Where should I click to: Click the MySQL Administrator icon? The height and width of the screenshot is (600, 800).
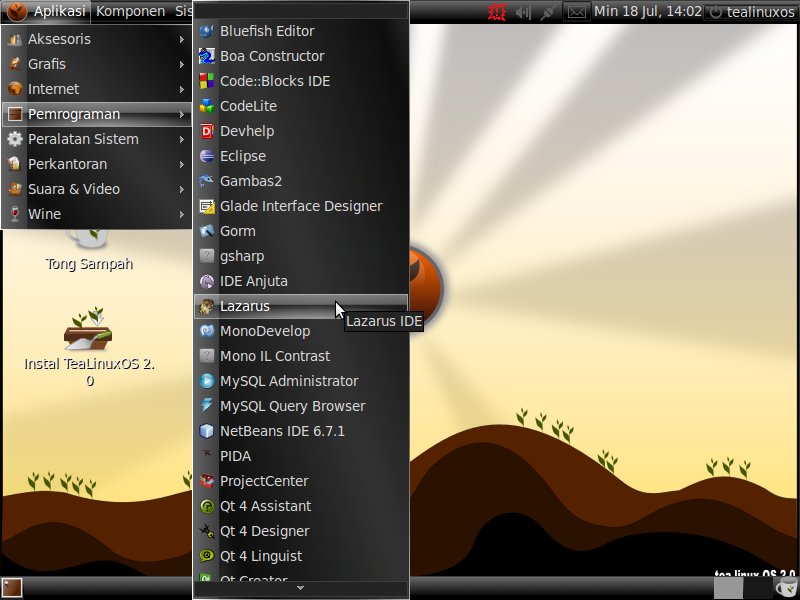[x=207, y=381]
